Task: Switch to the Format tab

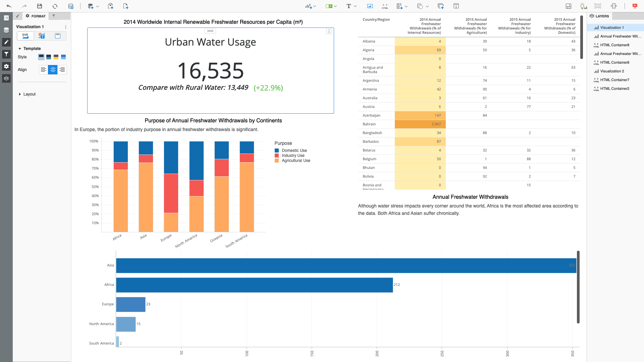Action: [x=36, y=16]
